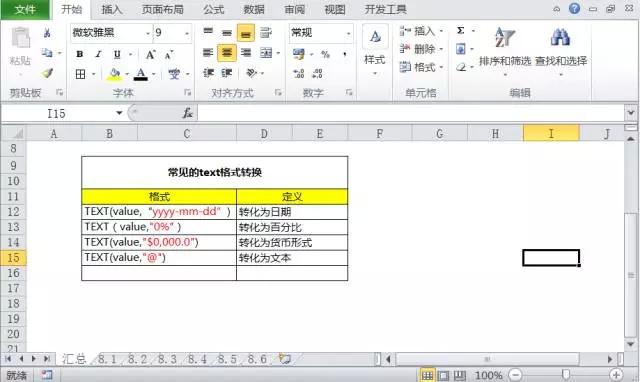Switch to the 公式 ribbon tab

pos(213,9)
